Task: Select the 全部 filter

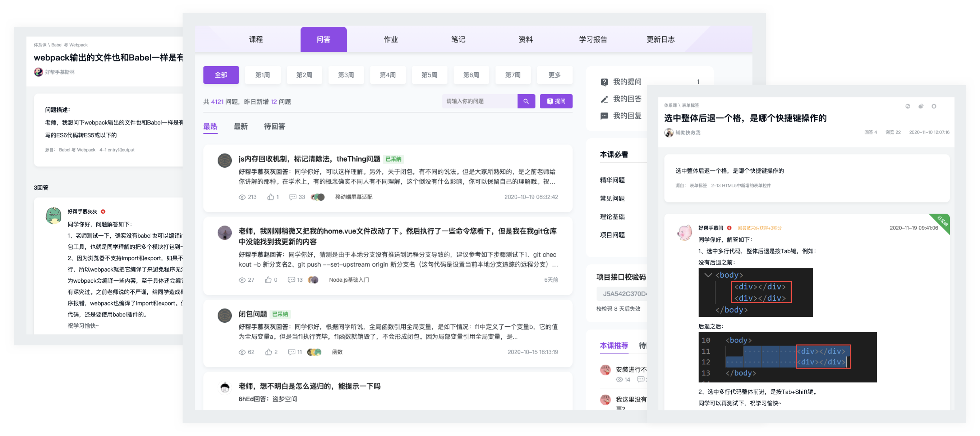Action: pos(221,75)
